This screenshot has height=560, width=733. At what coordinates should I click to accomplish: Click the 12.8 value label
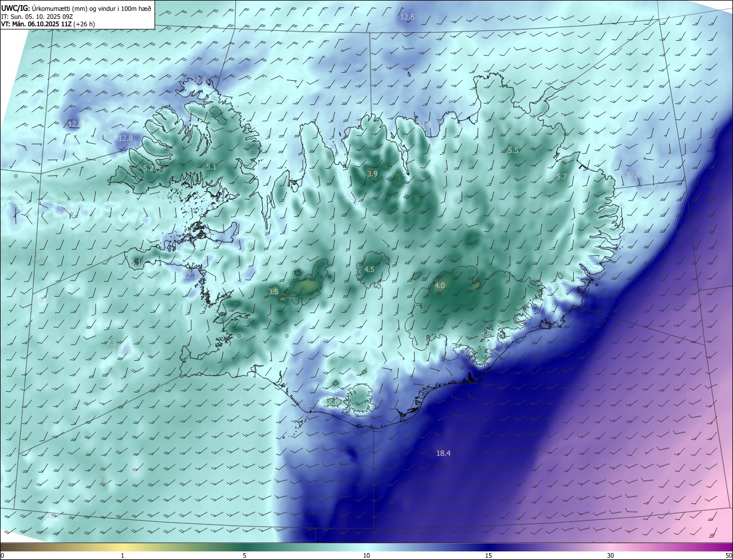tap(125, 138)
